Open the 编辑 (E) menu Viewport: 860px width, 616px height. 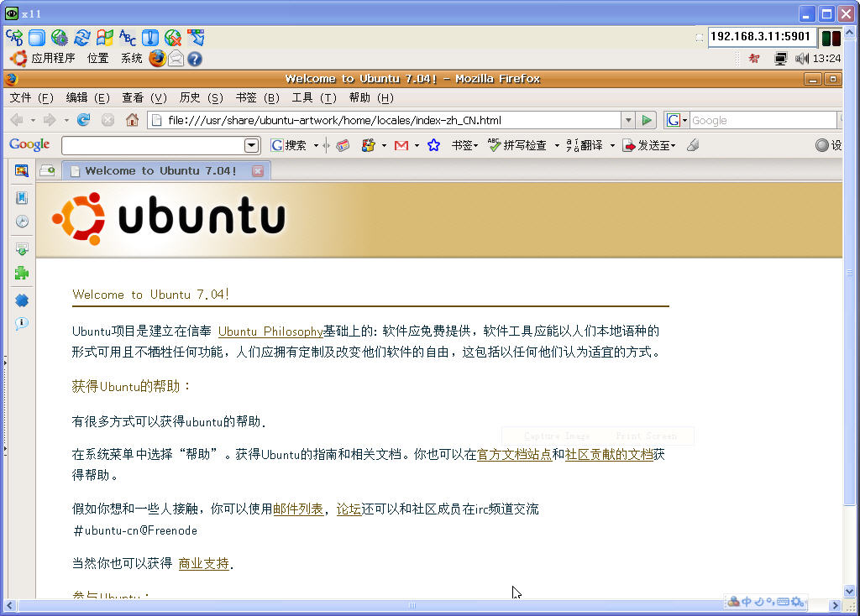coord(87,97)
